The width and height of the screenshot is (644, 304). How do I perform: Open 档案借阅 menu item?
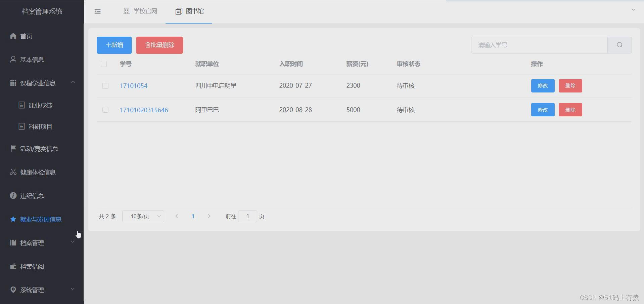click(42, 266)
